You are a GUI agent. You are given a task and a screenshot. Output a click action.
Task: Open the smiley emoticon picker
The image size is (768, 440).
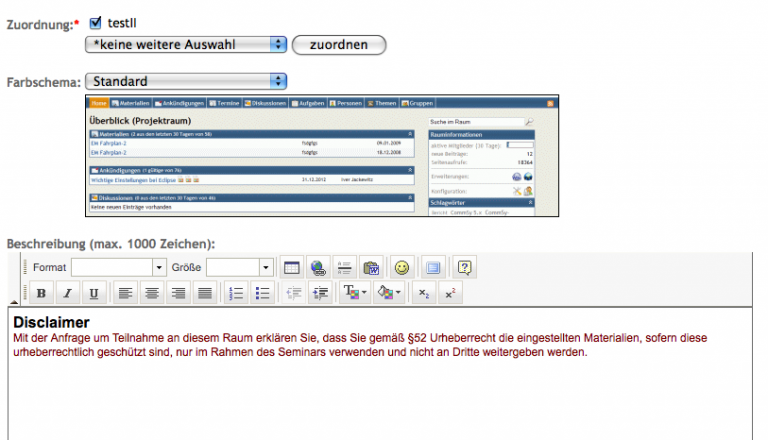pos(402,268)
